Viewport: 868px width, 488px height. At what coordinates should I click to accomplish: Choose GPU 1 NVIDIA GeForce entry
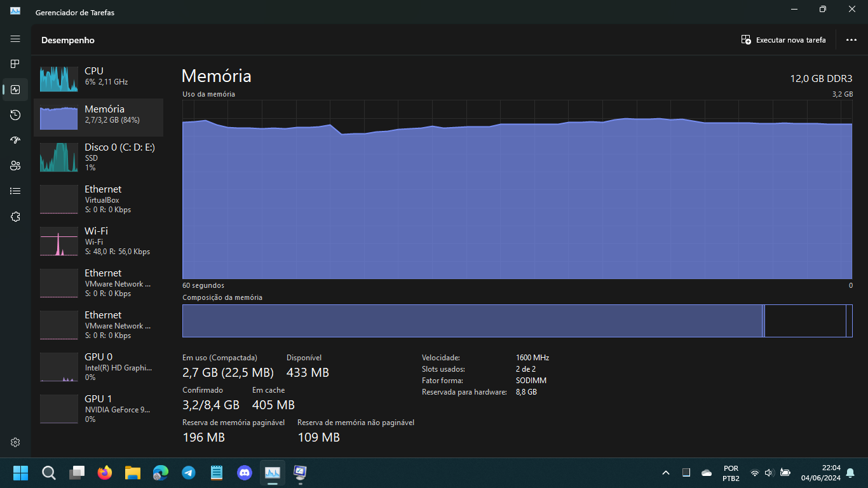tap(98, 409)
